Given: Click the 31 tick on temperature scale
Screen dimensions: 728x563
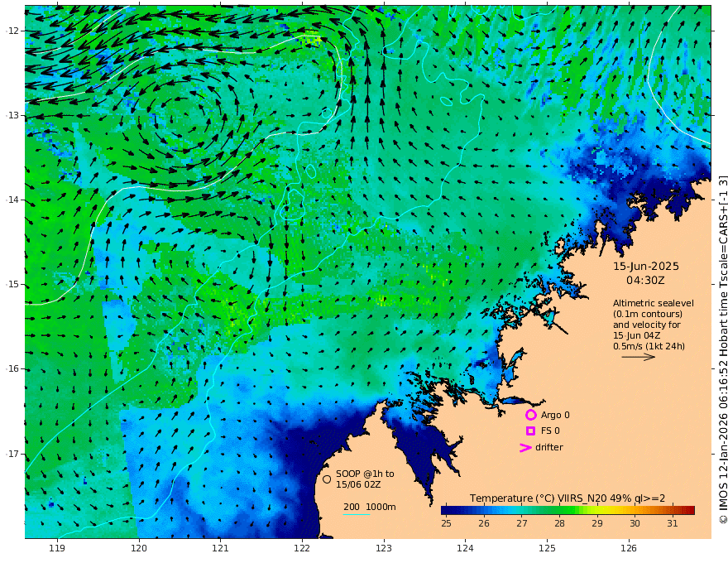Looking at the screenshot, I should [673, 523].
